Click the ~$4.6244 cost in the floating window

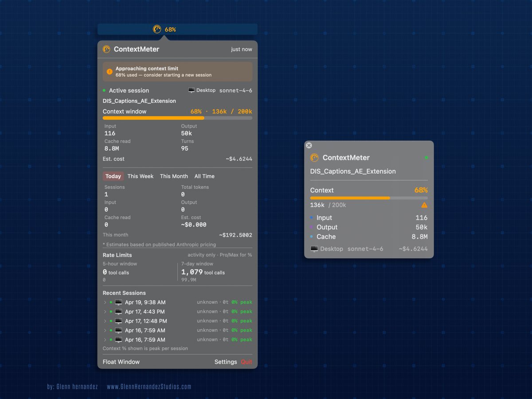click(413, 249)
